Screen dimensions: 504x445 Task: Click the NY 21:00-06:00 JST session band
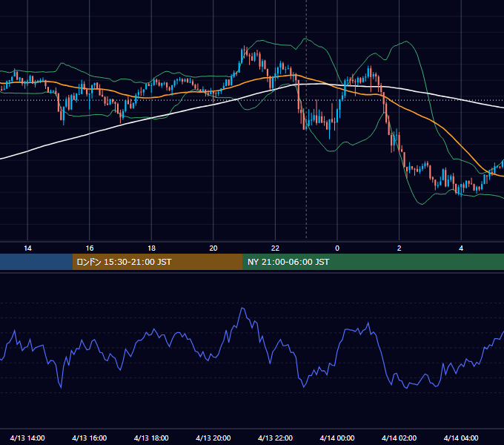click(373, 262)
